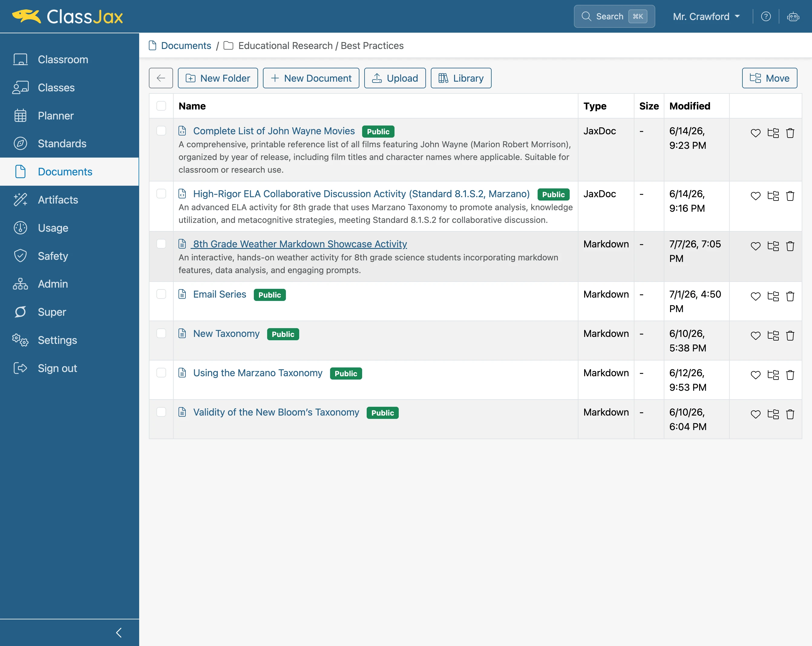The width and height of the screenshot is (812, 646).
Task: Favorite the Validity of New Bloom's document
Action: [755, 414]
